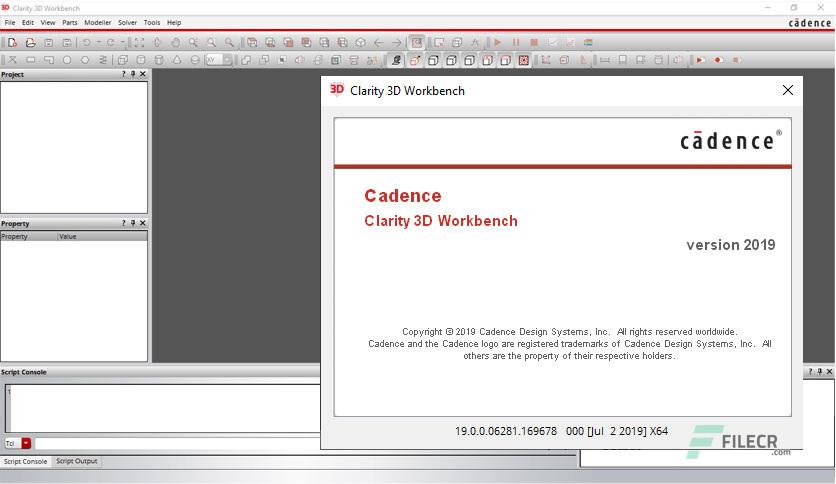
Task: Switch to the Script Console tab
Action: [x=26, y=461]
